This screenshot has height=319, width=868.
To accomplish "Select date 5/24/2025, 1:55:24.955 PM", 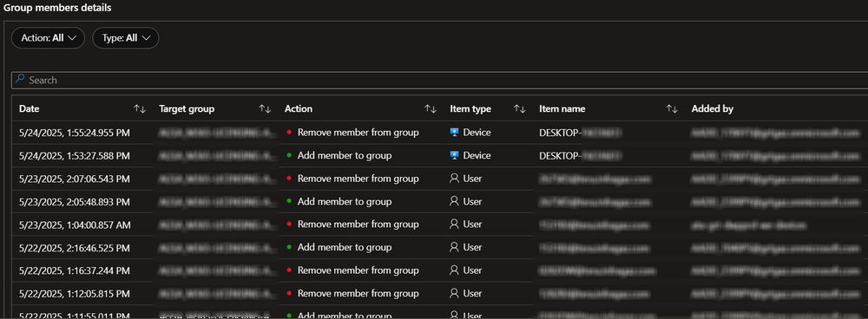I will (x=75, y=133).
